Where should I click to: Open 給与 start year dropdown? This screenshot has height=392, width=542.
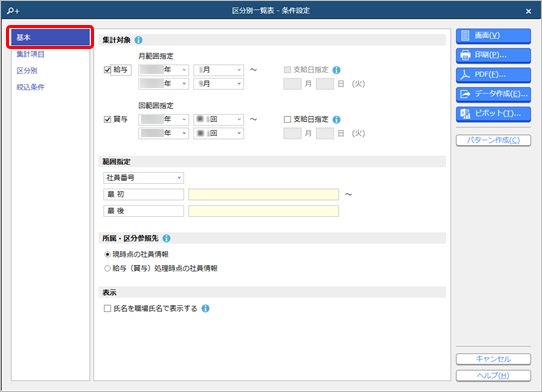pos(163,70)
